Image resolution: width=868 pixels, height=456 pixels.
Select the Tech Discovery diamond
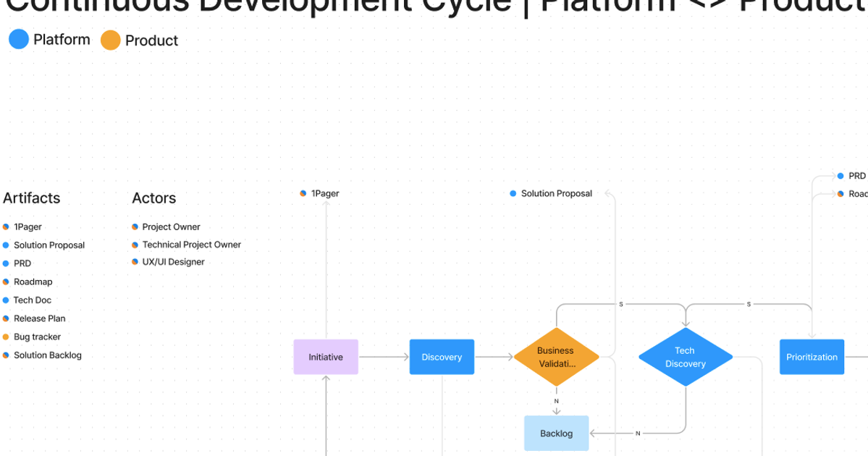685,357
